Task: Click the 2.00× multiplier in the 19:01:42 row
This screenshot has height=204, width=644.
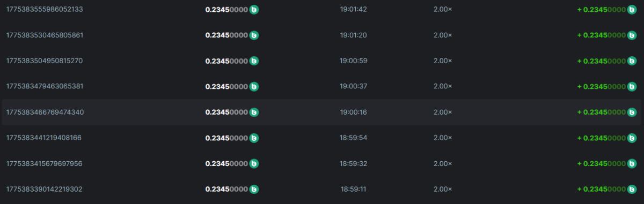Action: tap(443, 10)
